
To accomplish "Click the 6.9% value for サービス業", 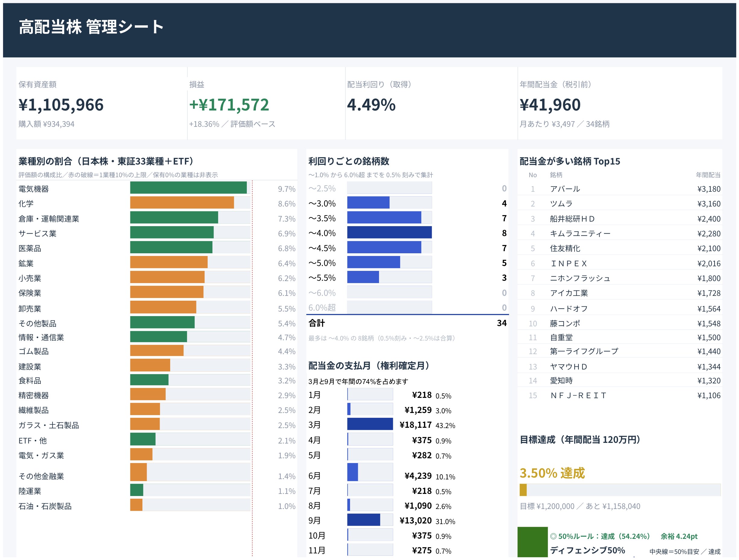I will [x=287, y=233].
